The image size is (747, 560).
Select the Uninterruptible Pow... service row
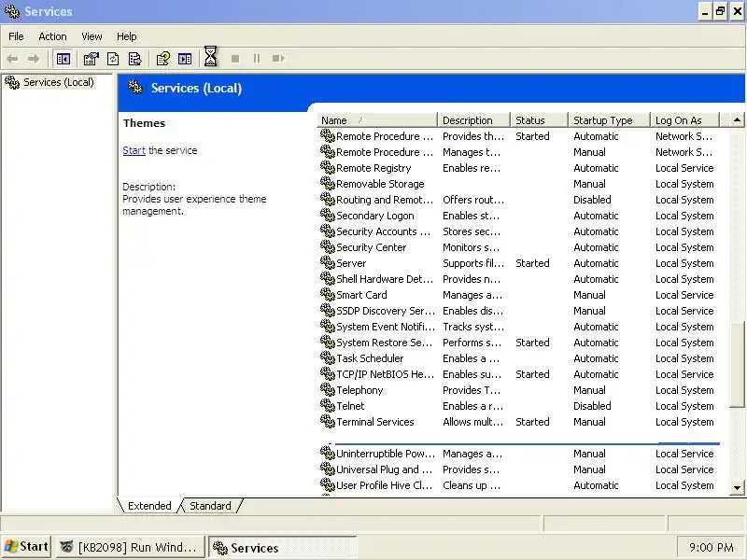tap(519, 454)
